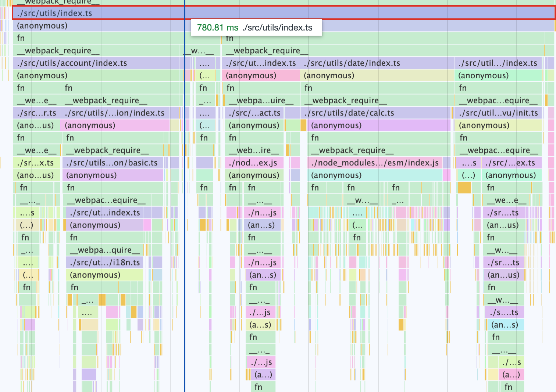Select the node_modules esm/index.js frame

point(375,163)
